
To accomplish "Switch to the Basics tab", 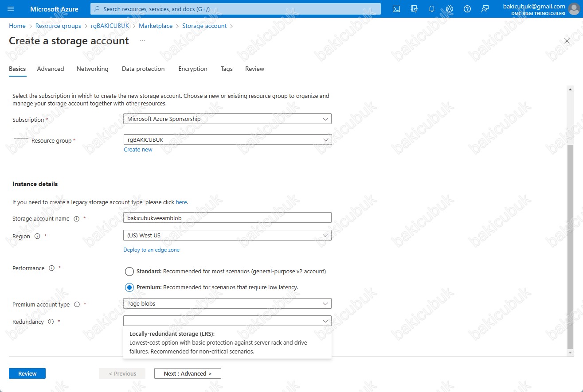I will [x=17, y=69].
